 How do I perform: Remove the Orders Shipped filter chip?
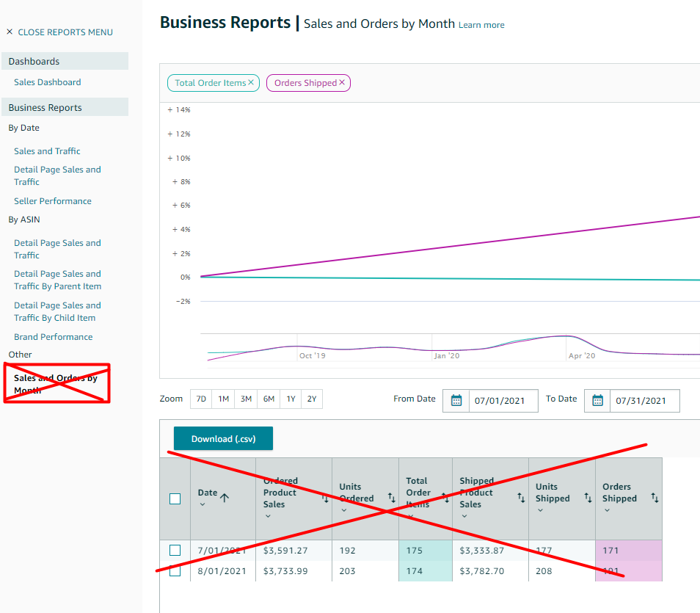(342, 83)
